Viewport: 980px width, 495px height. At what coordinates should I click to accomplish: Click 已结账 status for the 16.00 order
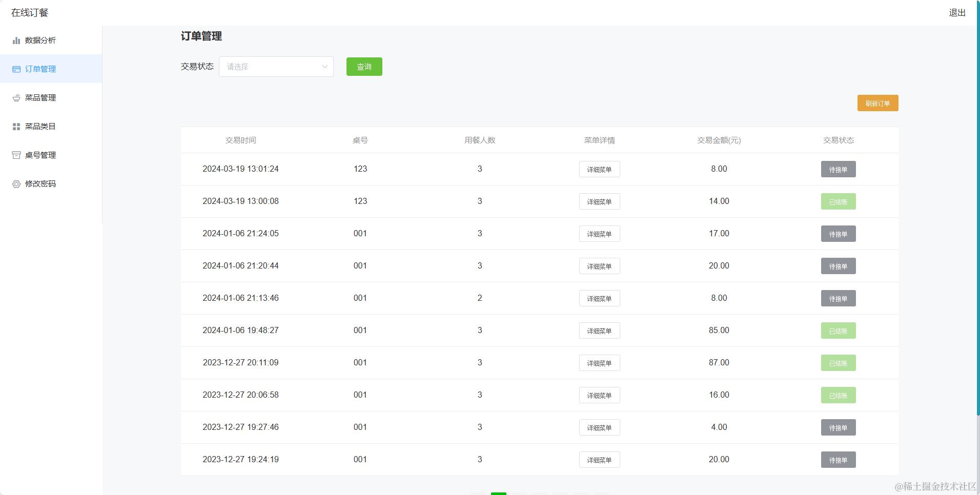coord(838,395)
